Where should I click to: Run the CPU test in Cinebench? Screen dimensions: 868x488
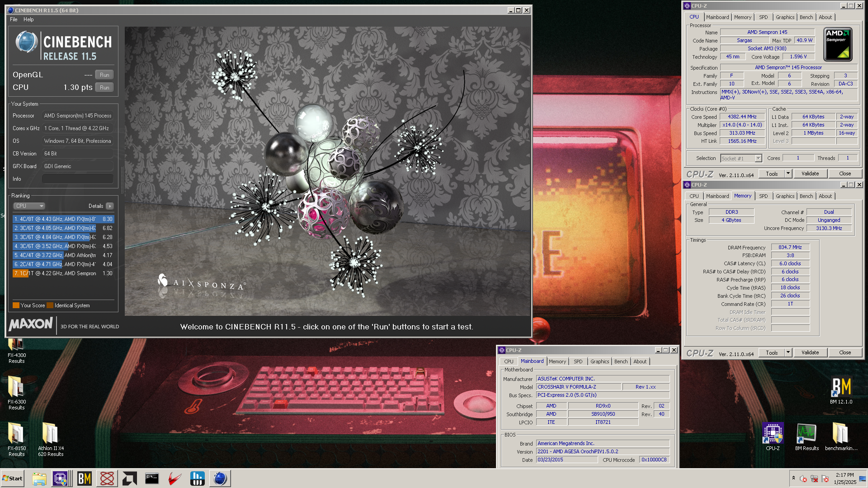coord(104,88)
